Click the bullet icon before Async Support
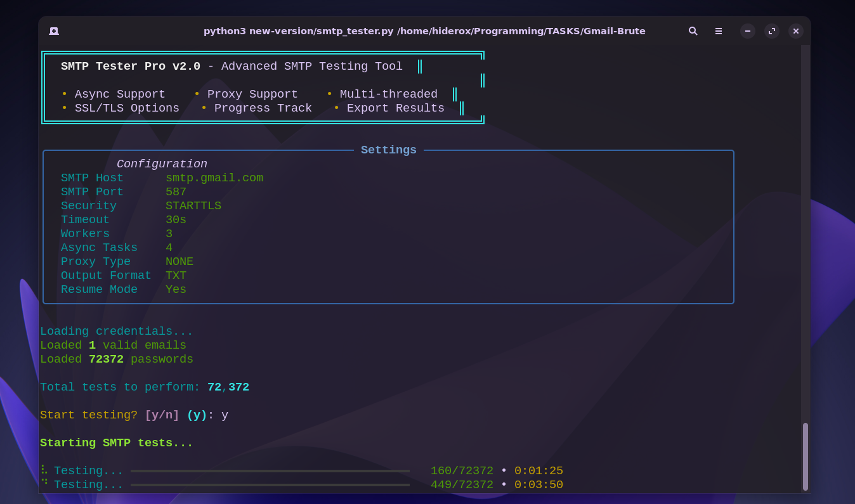The width and height of the screenshot is (855, 504). (x=64, y=94)
